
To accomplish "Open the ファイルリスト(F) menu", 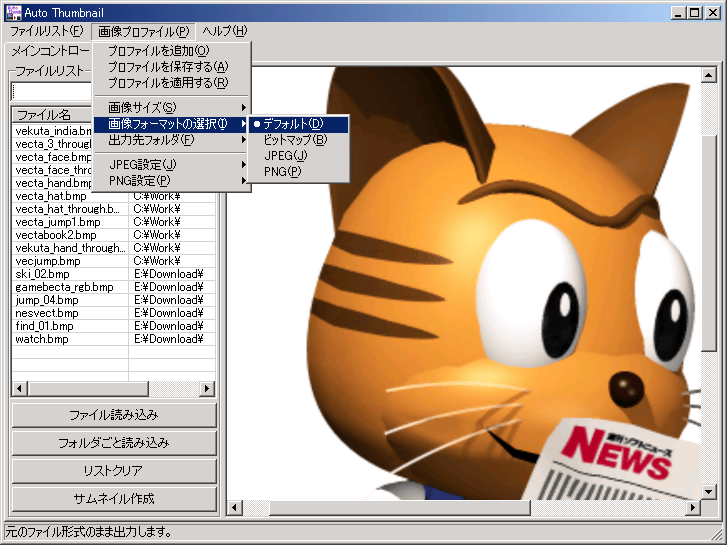I will [46, 32].
